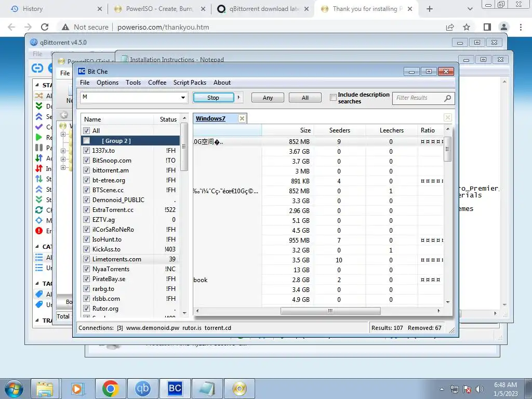Open the About menu
Viewport: 532px width, 399px height.
tap(222, 83)
